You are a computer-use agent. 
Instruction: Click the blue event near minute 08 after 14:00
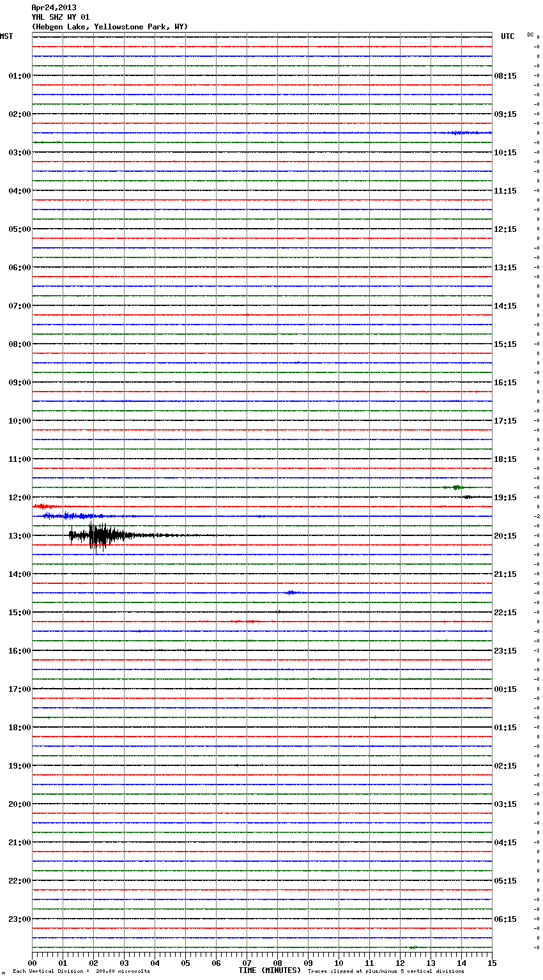tap(293, 593)
